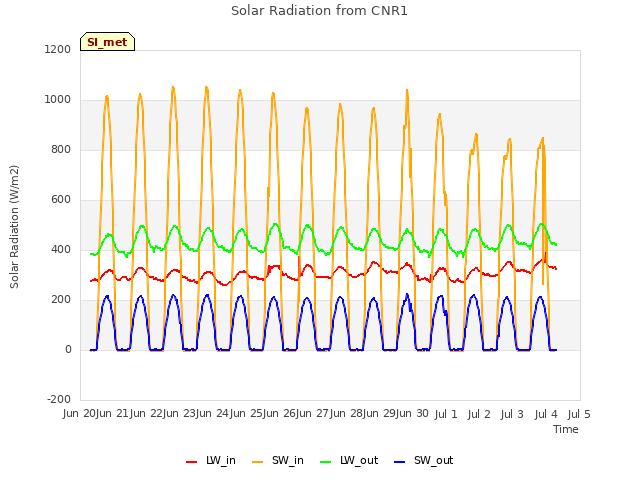Click the Solar Radiation (W/m2) axis label
Screen dimensions: 640x480
tap(14, 227)
